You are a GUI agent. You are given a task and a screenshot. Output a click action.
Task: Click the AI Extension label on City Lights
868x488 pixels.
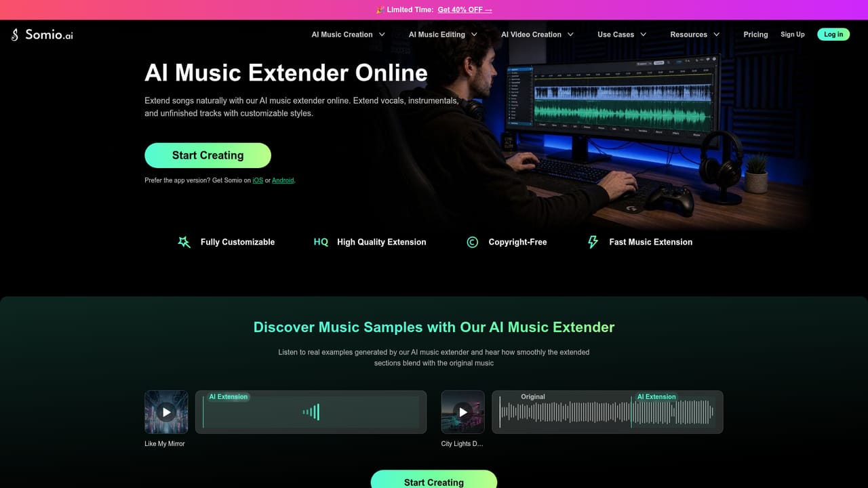656,396
